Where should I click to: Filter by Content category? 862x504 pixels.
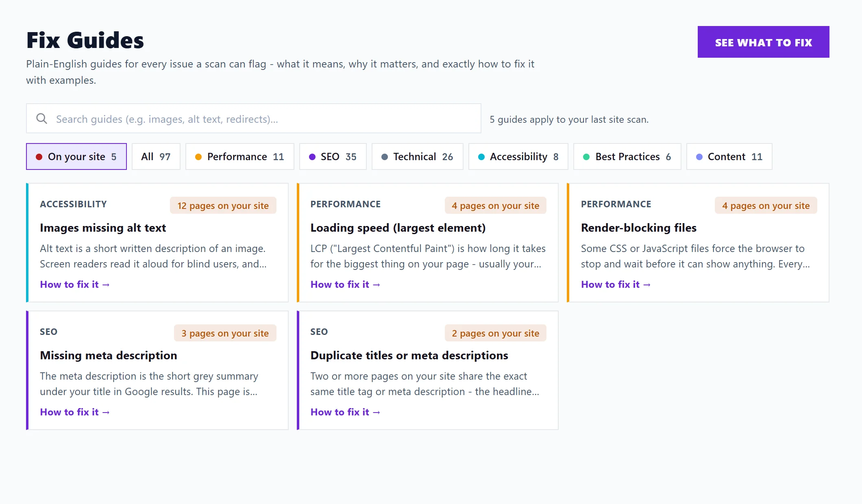point(729,156)
